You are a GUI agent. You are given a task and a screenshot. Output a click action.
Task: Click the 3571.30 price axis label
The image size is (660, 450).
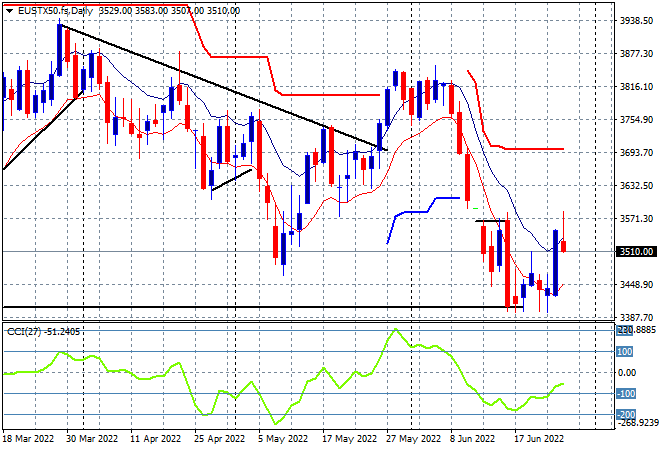(x=636, y=218)
